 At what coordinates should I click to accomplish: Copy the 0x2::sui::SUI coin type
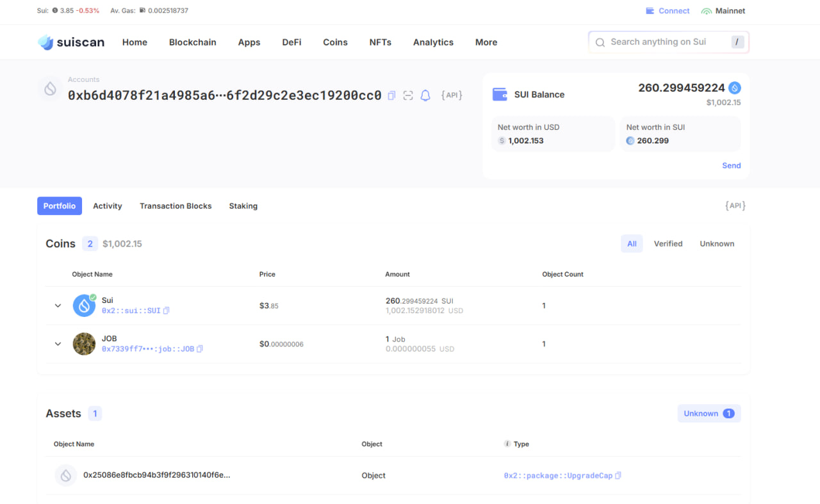167,311
